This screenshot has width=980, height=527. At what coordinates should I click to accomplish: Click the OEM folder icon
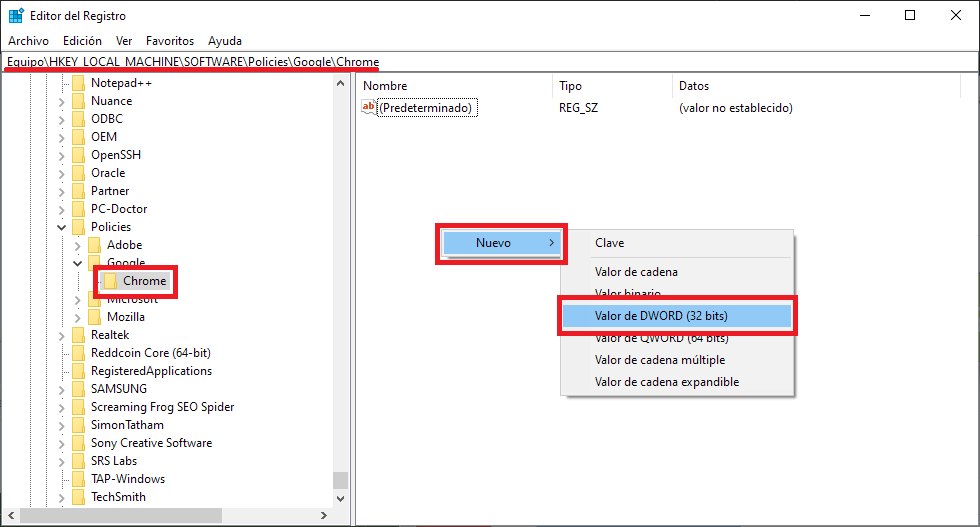point(78,137)
